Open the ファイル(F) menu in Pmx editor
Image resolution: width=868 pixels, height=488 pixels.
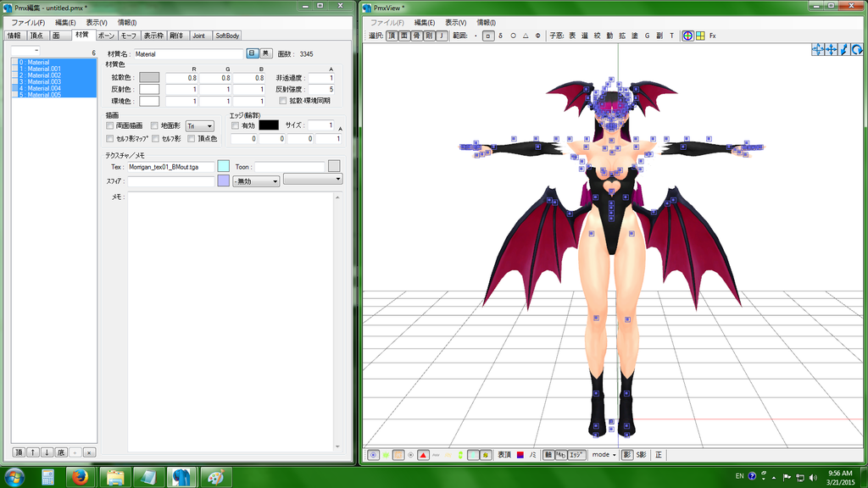click(x=28, y=22)
